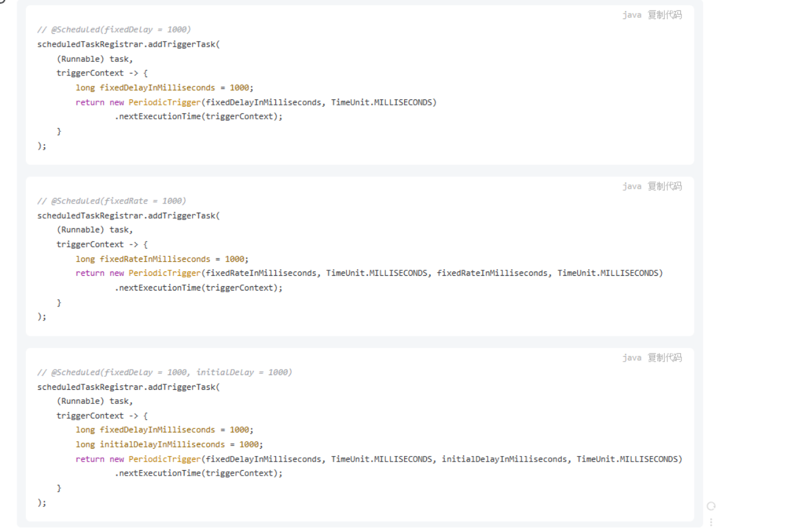Place cursor on 'long initialDelayInMilliseconds = 1000;' line
The height and width of the screenshot is (532, 798).
pyautogui.click(x=169, y=444)
